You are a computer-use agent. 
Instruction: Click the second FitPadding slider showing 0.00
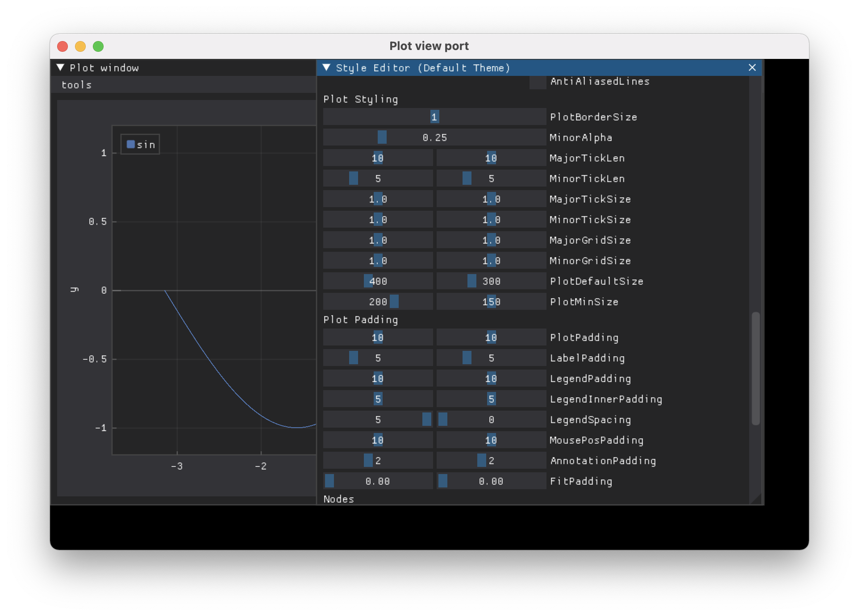pos(491,481)
